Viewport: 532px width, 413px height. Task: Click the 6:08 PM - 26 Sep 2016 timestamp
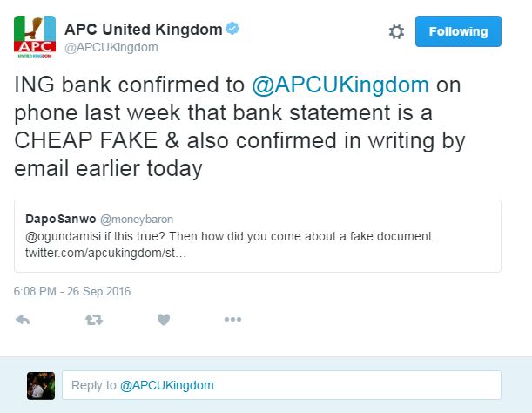click(72, 291)
